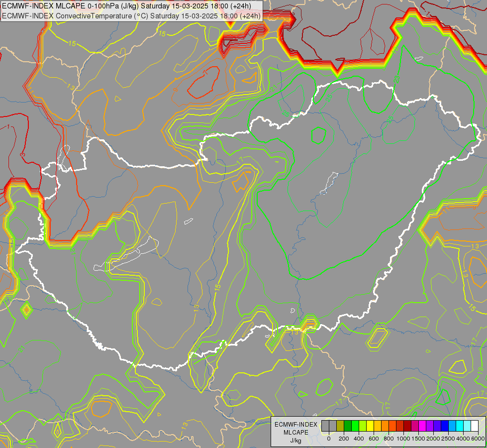Select the bright magenta legend swatch
Screen dimensions: 487x448
422,426
